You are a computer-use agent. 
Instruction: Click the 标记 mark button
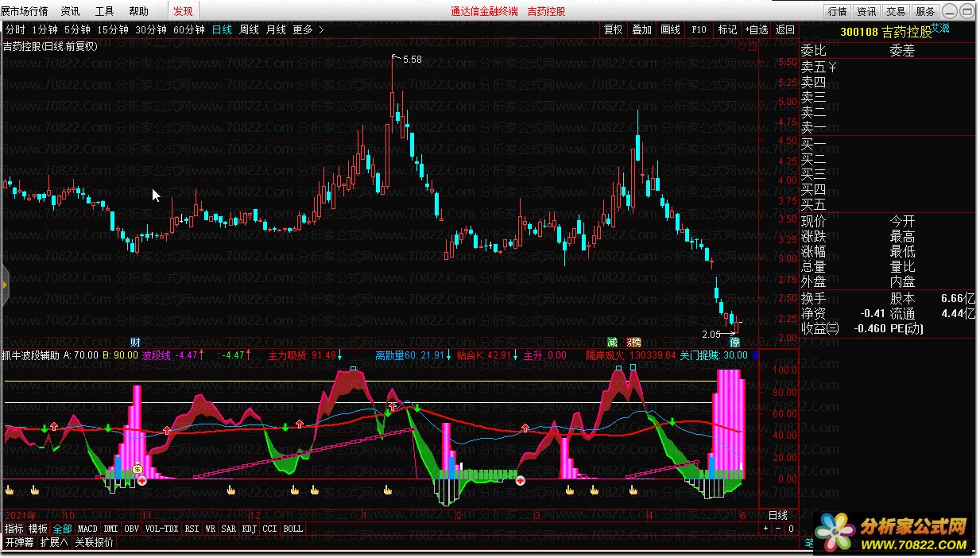728,29
